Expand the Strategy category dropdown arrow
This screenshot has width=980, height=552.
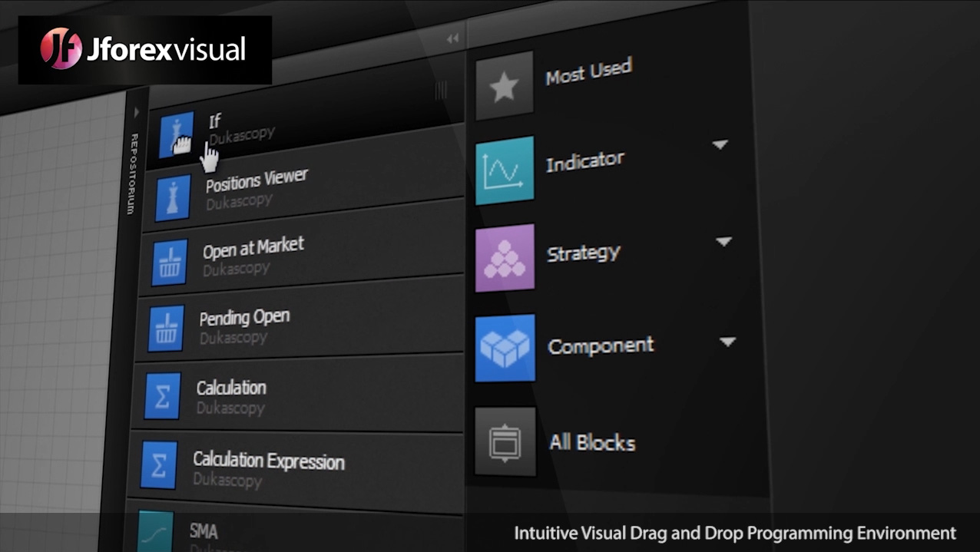point(723,242)
